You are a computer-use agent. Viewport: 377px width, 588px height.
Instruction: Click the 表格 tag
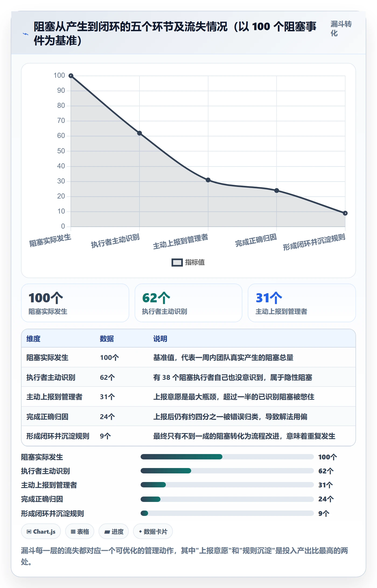click(80, 532)
